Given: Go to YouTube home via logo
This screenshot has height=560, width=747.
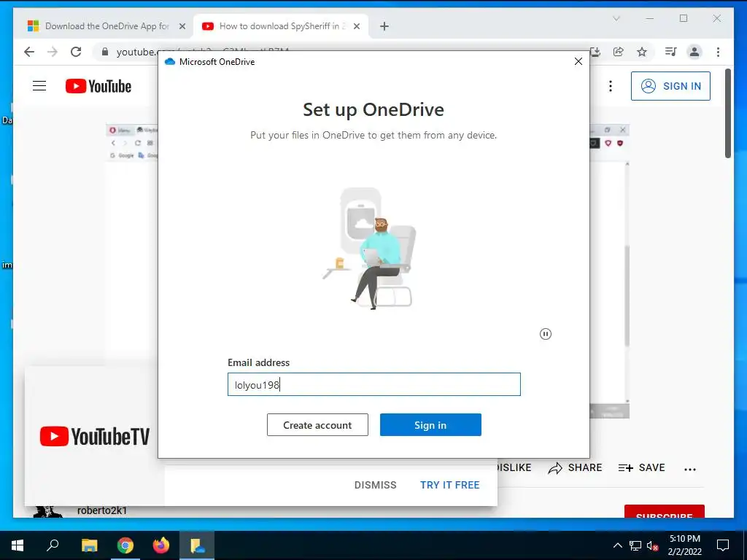Looking at the screenshot, I should click(98, 86).
